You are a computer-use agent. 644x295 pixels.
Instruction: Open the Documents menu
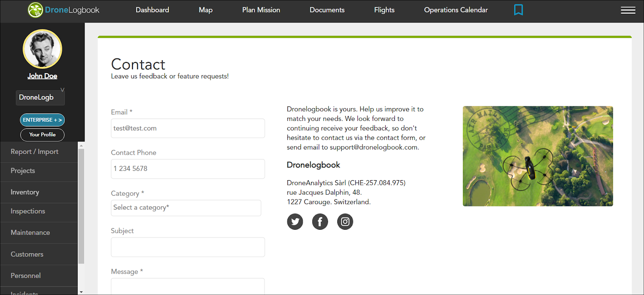click(327, 10)
